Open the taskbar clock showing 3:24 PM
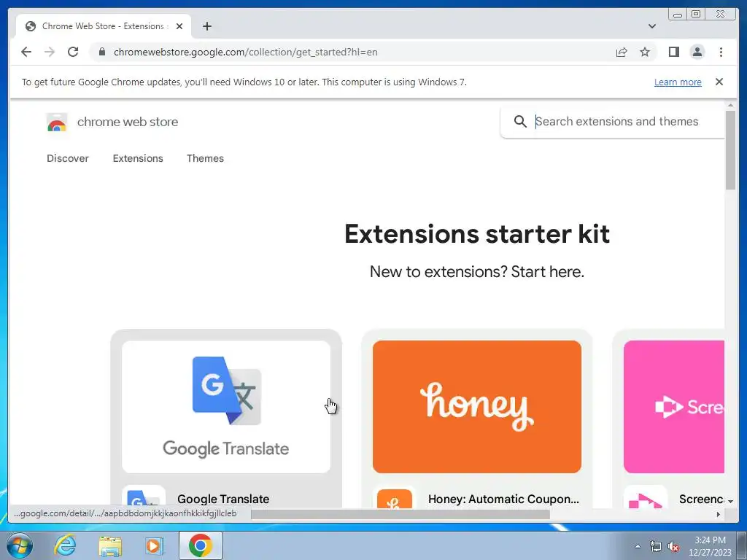747x560 pixels. tap(710, 546)
